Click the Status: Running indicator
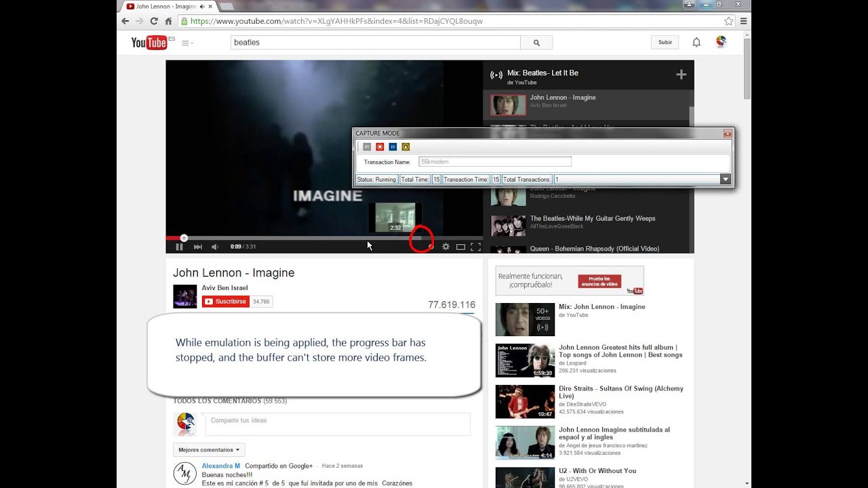Image resolution: width=868 pixels, height=488 pixels. (376, 180)
